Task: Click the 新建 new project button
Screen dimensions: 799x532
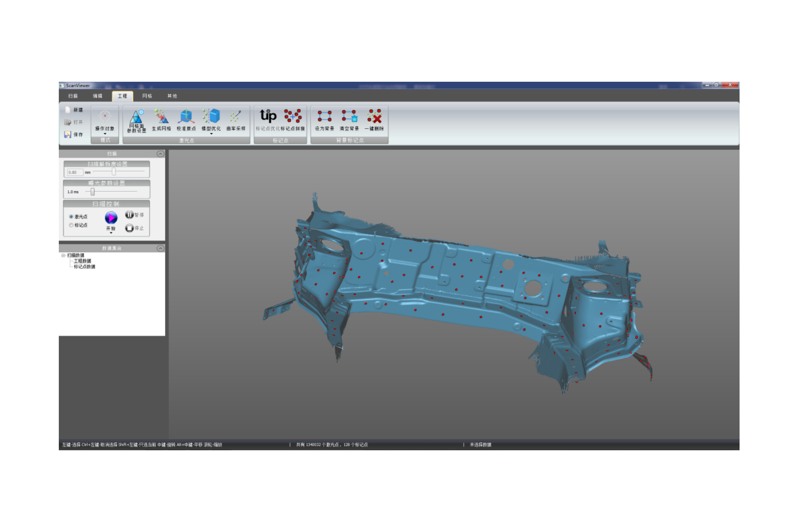Action: point(74,110)
